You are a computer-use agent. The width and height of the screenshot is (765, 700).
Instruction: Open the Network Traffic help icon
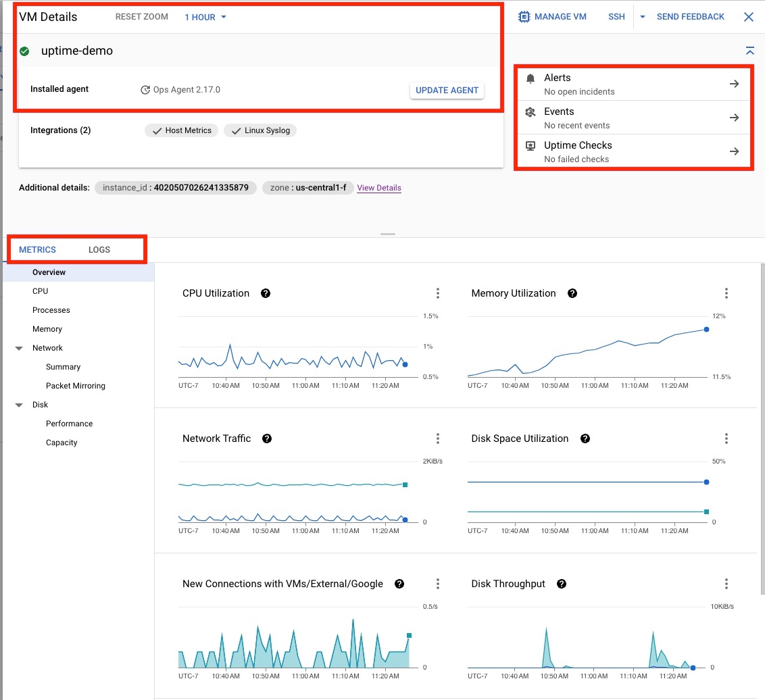point(266,439)
